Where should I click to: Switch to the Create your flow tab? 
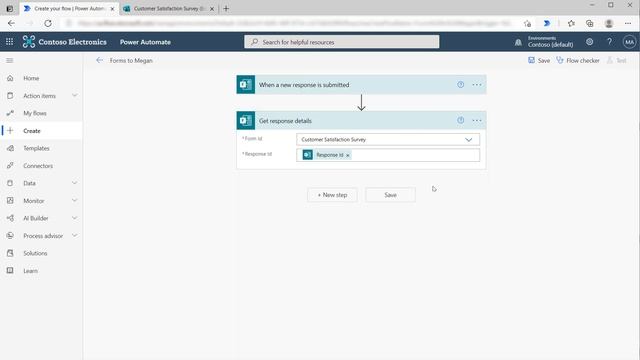click(x=69, y=8)
